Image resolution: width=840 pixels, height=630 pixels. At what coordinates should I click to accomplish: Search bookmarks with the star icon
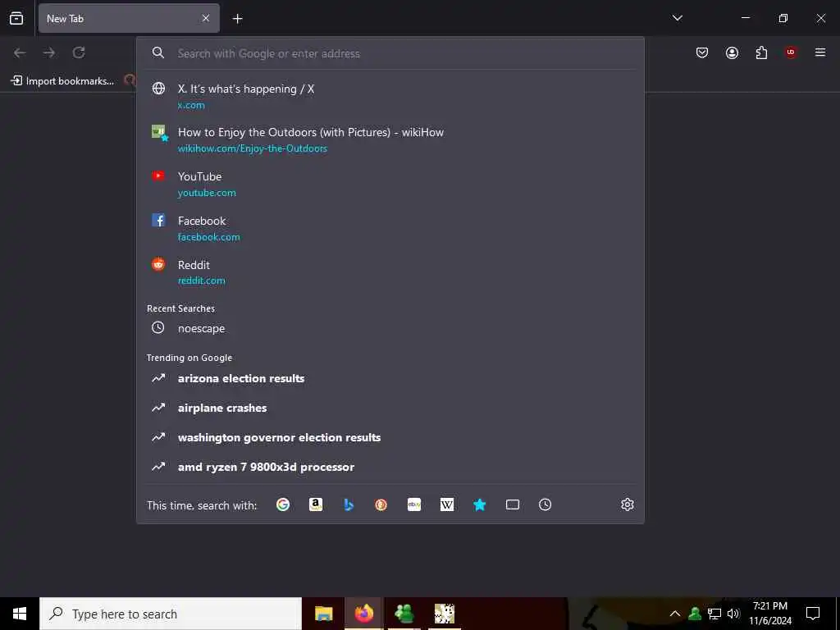click(x=479, y=504)
